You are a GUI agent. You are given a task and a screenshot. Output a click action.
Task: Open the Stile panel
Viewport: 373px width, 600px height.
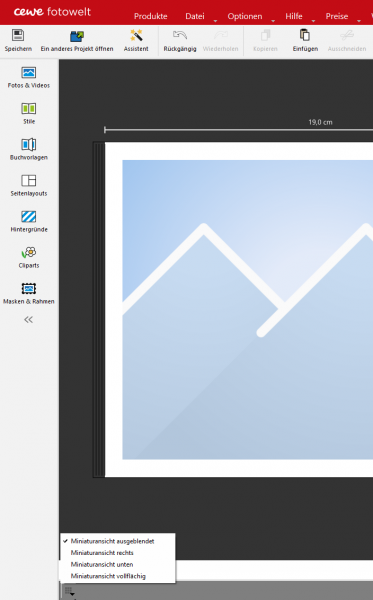[29, 113]
